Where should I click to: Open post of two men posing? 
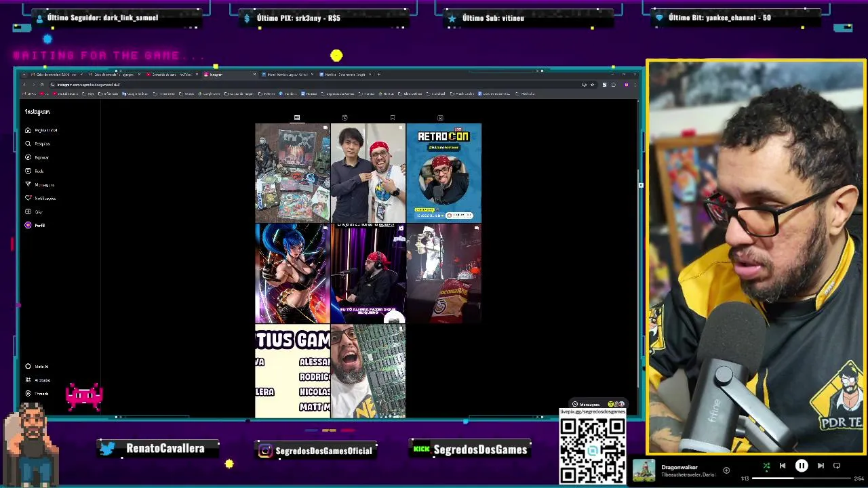pos(368,173)
